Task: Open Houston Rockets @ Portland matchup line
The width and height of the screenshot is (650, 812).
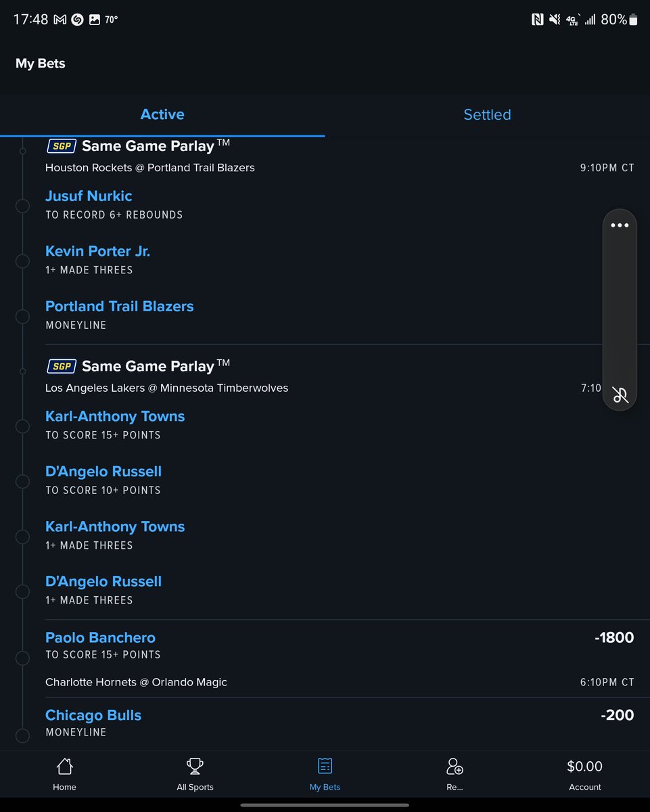Action: click(150, 168)
